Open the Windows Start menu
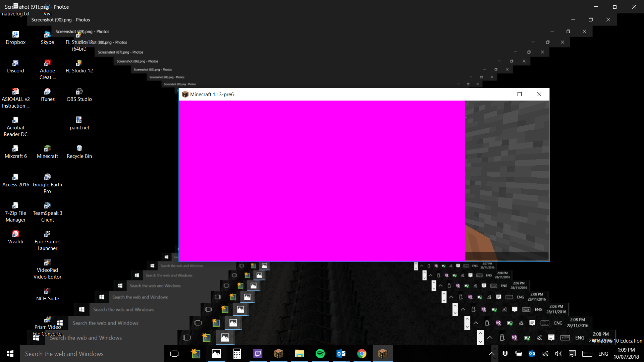 coord(10,354)
